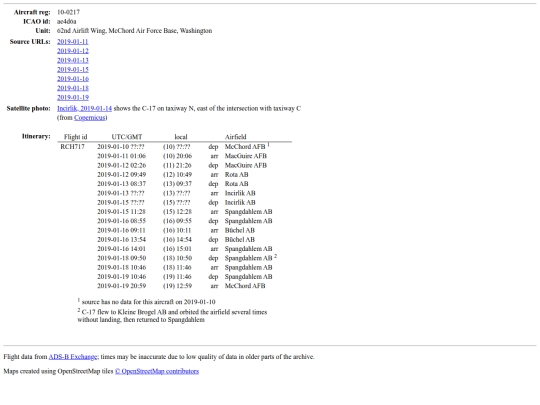Open the OpenStreetMap contributors link

coord(157,371)
